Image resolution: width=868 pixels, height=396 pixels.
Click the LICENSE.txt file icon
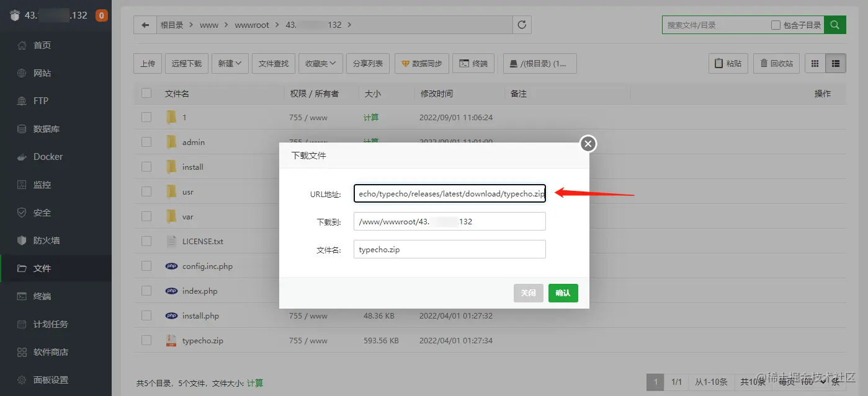tap(171, 241)
